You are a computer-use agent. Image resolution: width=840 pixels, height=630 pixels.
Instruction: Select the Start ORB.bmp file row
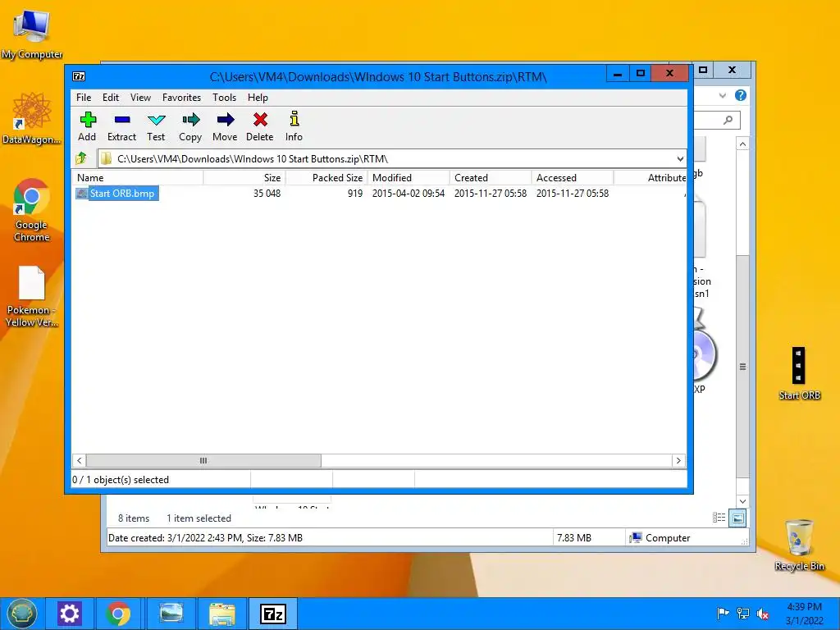tap(379, 194)
